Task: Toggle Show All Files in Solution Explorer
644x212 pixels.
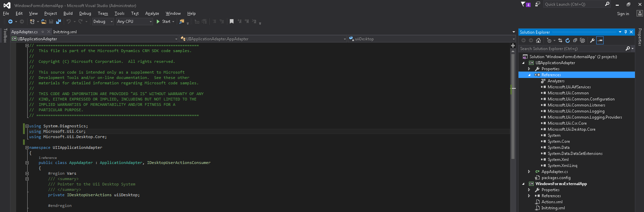Action: [582, 41]
